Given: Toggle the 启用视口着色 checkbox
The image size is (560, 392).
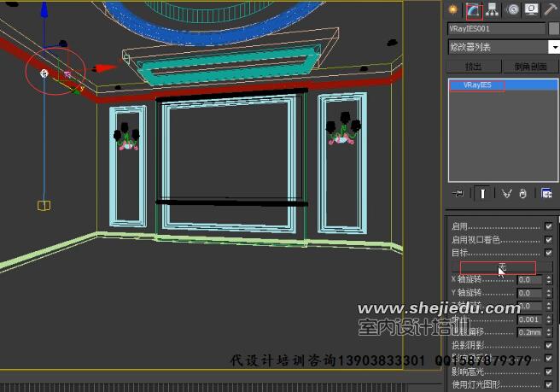Looking at the screenshot, I should (x=549, y=240).
